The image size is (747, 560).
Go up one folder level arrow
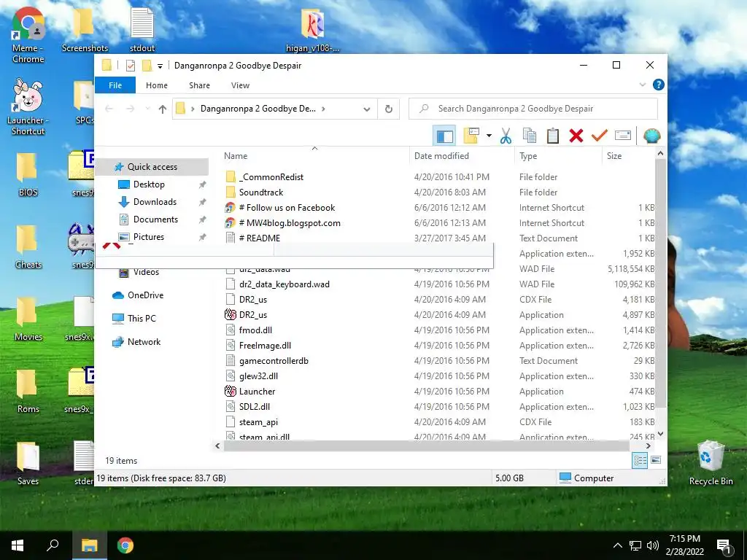(x=163, y=109)
